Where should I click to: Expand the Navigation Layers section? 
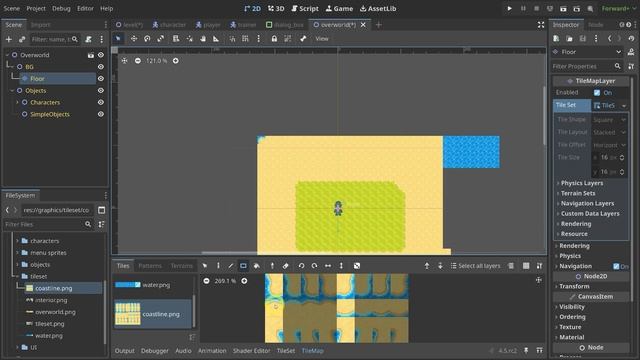(587, 203)
